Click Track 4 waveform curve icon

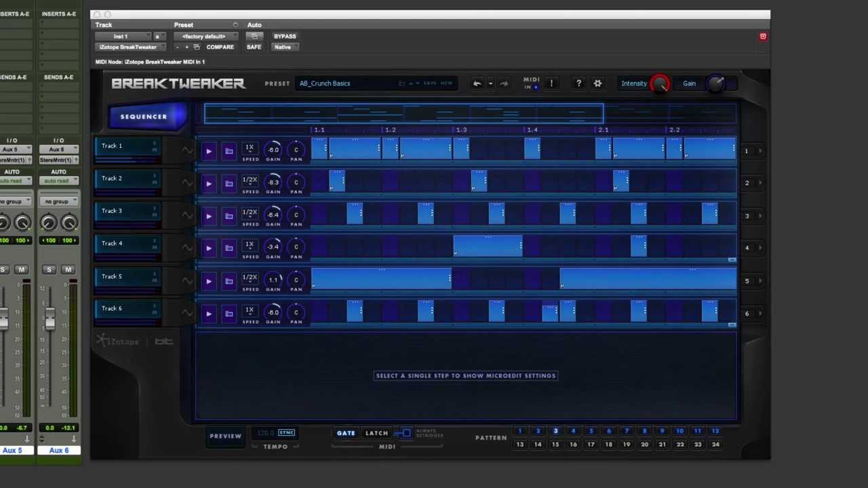point(187,248)
